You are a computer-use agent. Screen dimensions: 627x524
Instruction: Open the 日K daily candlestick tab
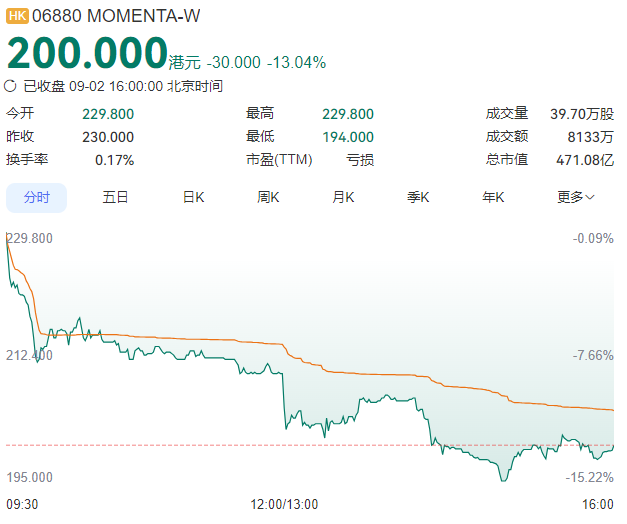coord(194,197)
